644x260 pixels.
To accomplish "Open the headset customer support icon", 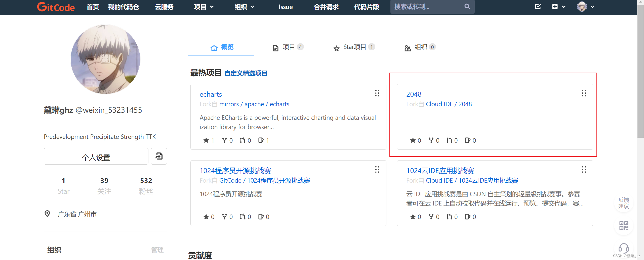I will coord(624,248).
